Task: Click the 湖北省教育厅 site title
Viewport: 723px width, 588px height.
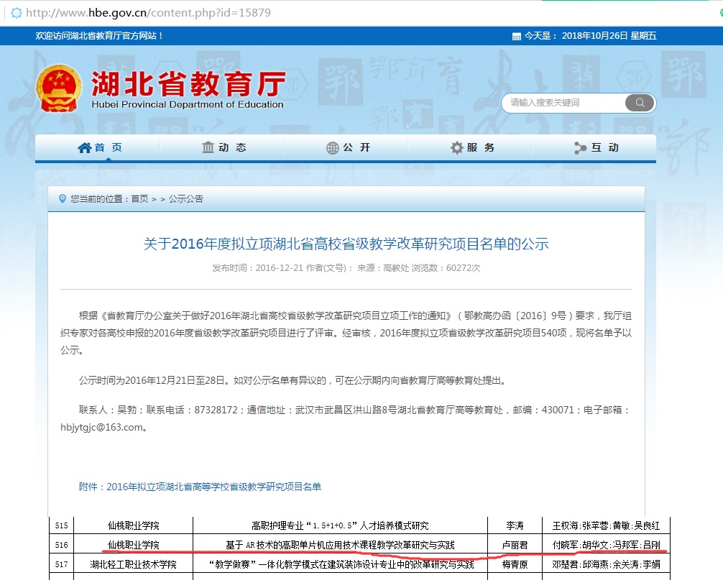Action: tap(188, 84)
